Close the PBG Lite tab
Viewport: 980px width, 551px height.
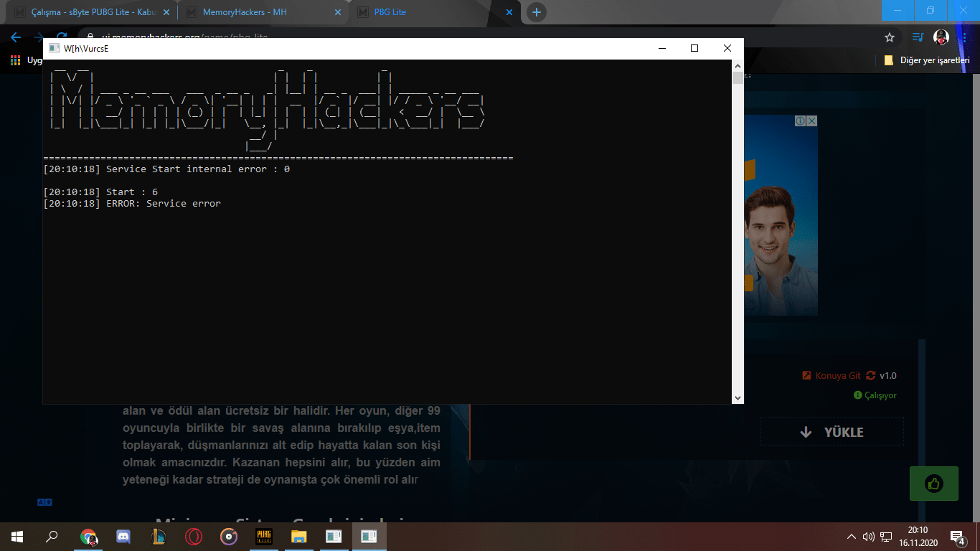coord(509,12)
